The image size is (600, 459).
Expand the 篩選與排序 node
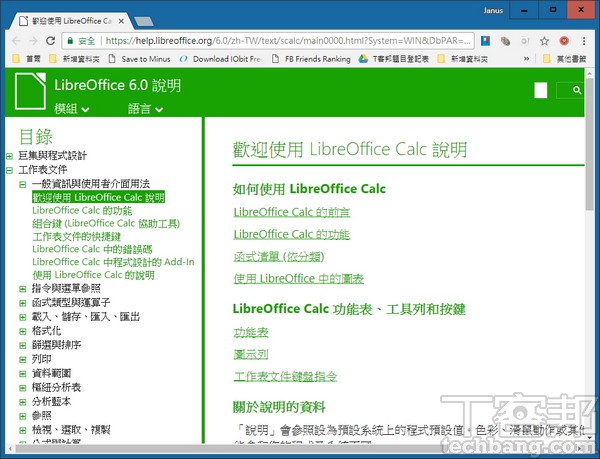[x=23, y=345]
